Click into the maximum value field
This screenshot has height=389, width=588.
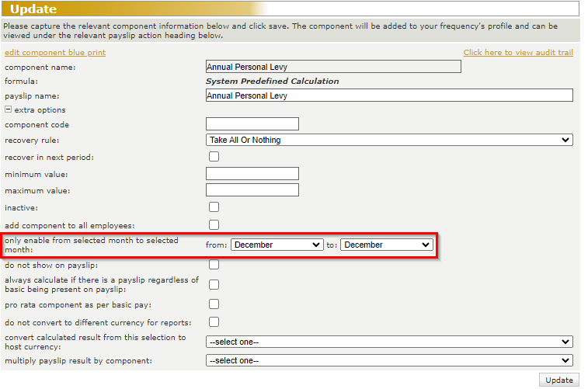252,190
